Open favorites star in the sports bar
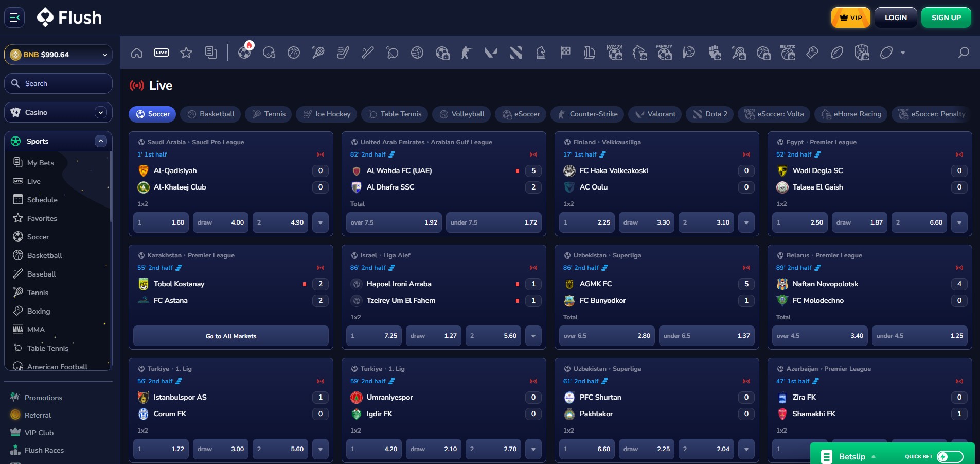The height and width of the screenshot is (464, 980). coord(186,53)
